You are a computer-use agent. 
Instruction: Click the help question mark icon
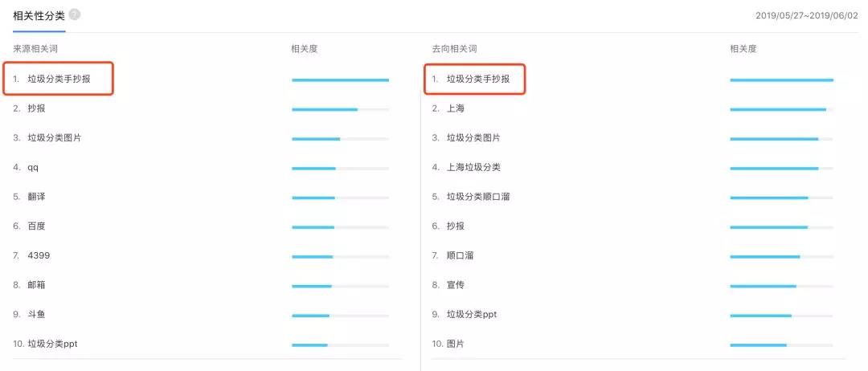(75, 15)
